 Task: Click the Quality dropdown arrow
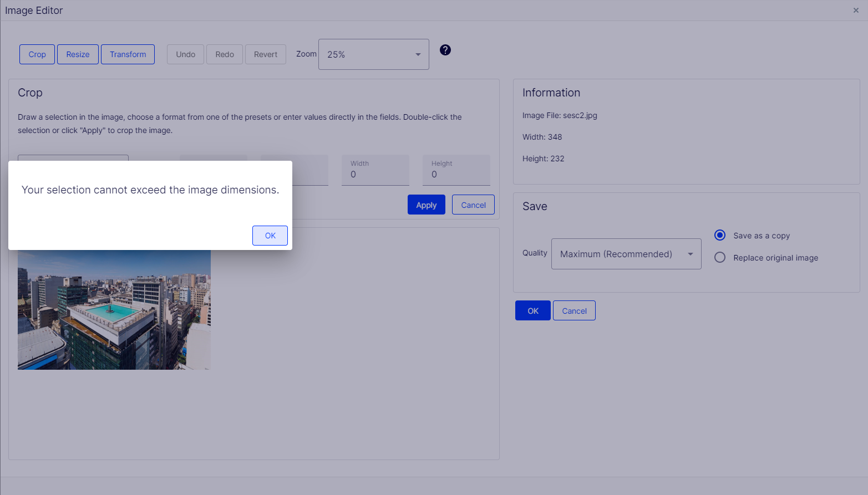pos(691,253)
